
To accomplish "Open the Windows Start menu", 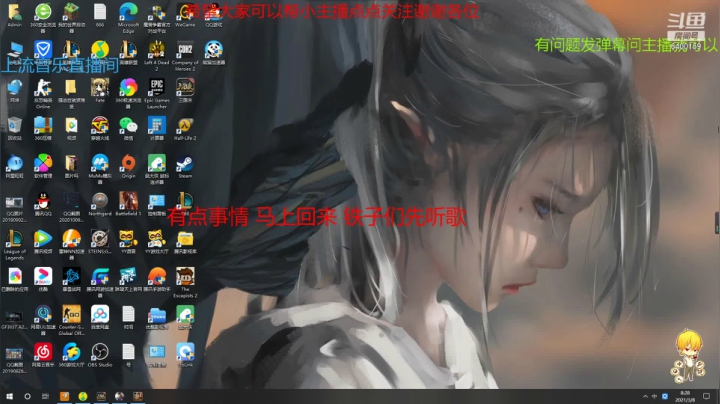I will coord(9,396).
